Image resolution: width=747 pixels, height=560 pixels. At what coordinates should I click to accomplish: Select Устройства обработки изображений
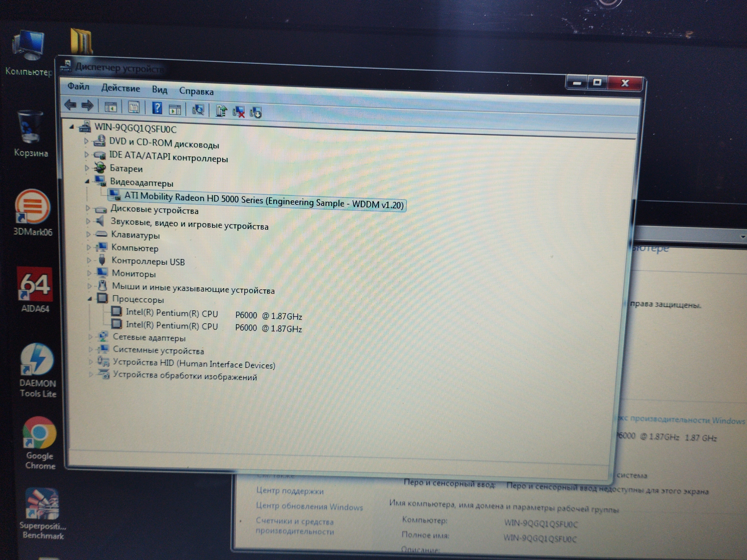coord(185,376)
